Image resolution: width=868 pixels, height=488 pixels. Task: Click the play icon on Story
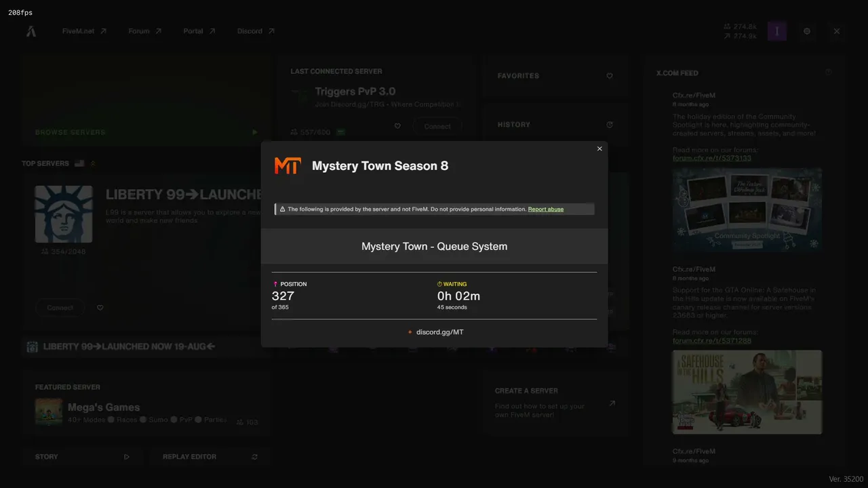[126, 457]
